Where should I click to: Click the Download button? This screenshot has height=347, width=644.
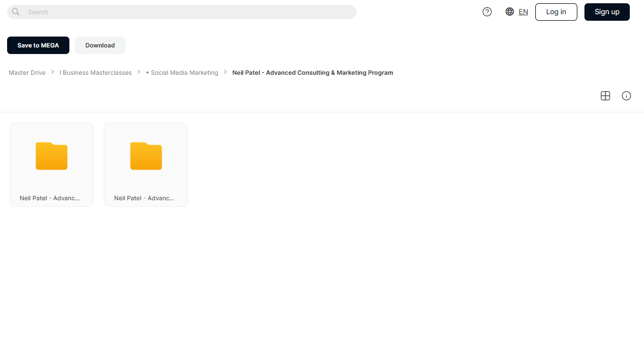[x=100, y=45]
